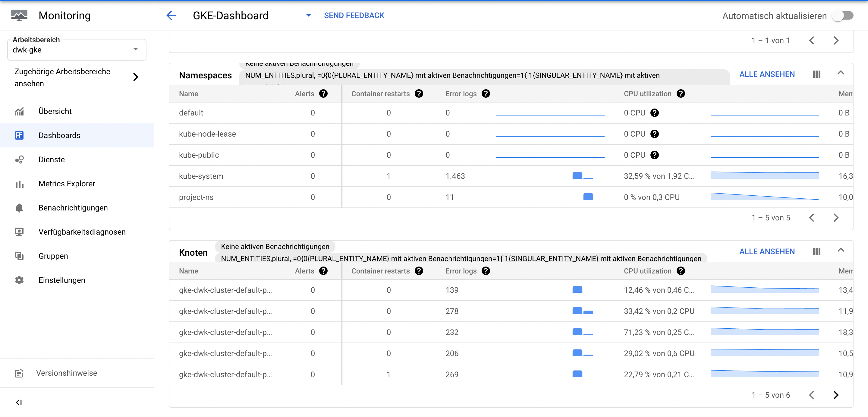
Task: Click SEND FEEDBACK link
Action: pos(354,15)
